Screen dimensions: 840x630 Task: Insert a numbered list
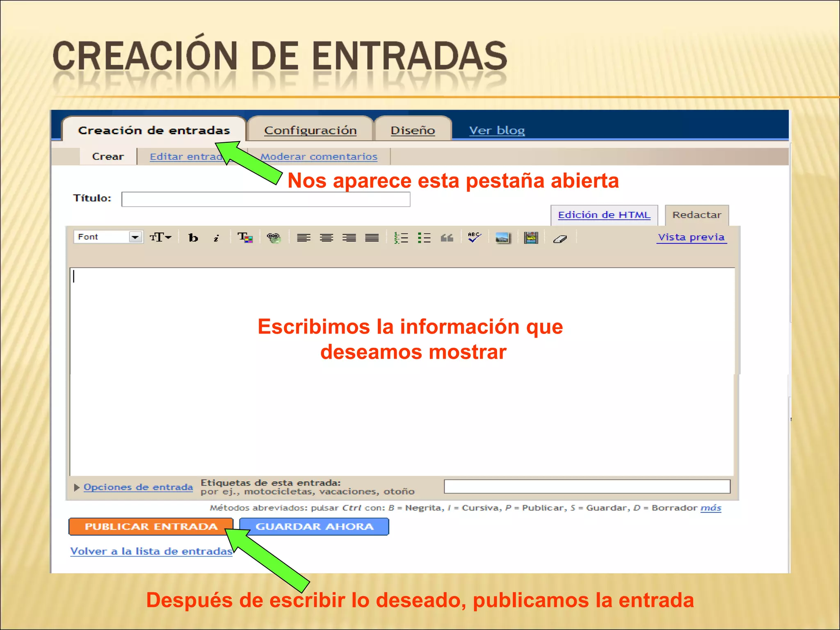click(x=401, y=238)
